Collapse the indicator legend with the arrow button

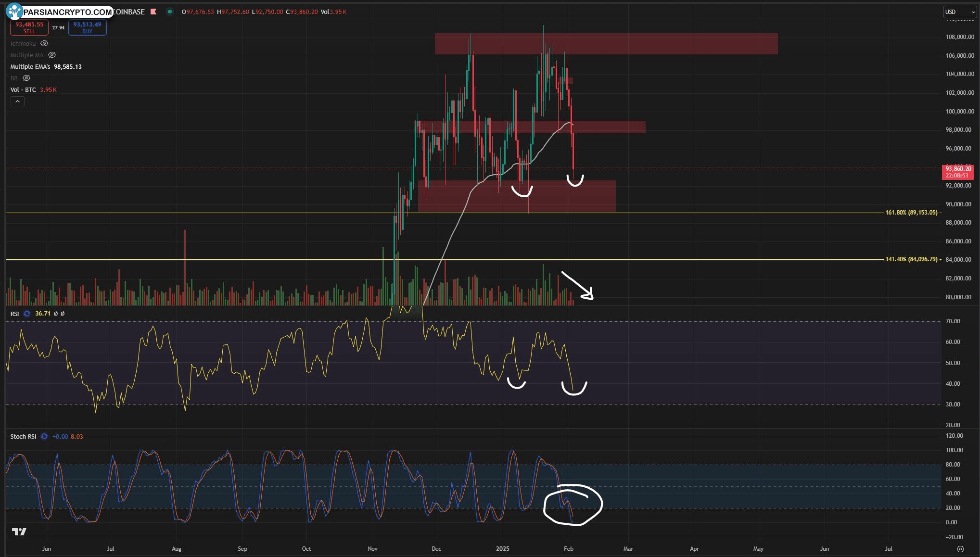[x=17, y=101]
